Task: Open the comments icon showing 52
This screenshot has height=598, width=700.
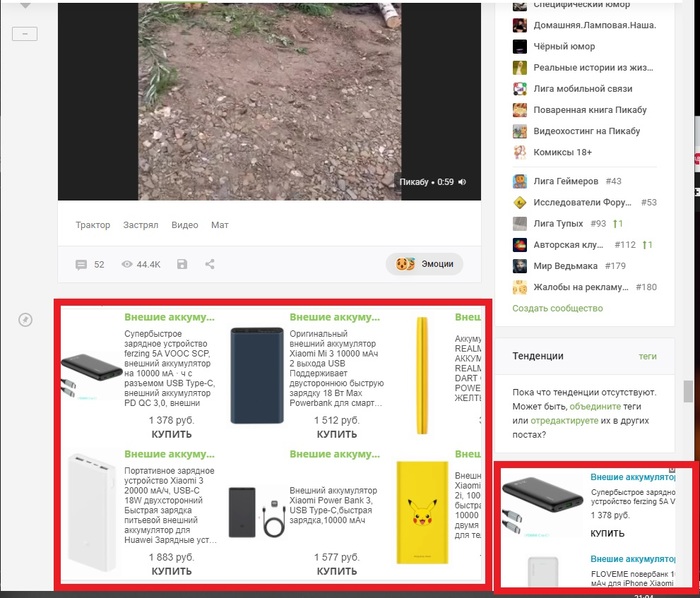Action: pos(81,265)
